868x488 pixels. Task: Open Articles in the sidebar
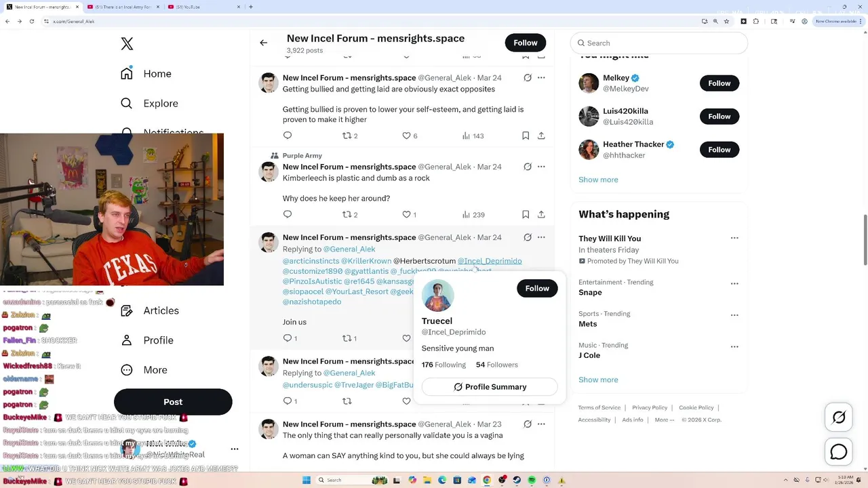click(149, 310)
